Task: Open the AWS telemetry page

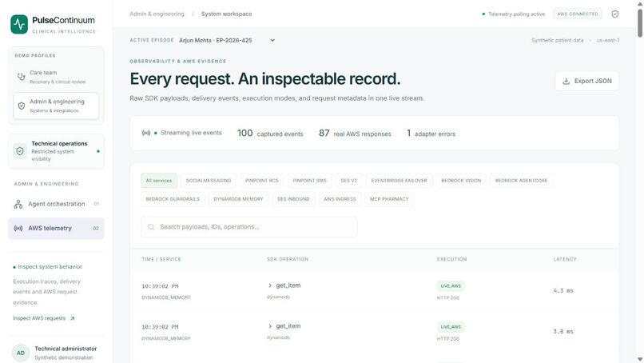Action: point(56,228)
